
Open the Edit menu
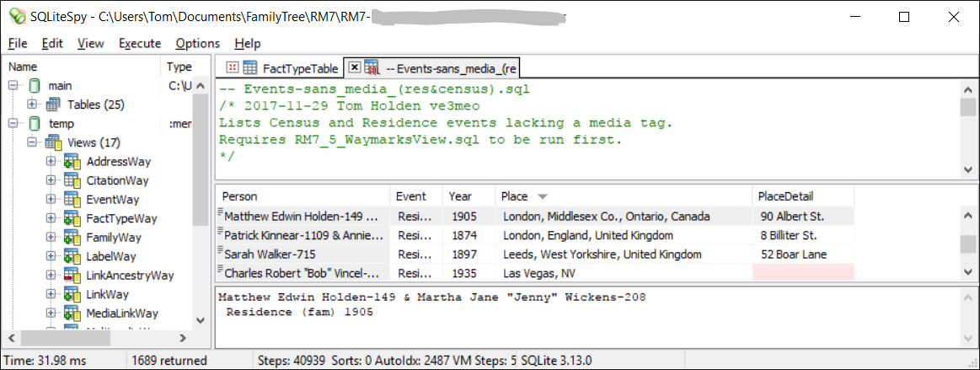pyautogui.click(x=52, y=44)
